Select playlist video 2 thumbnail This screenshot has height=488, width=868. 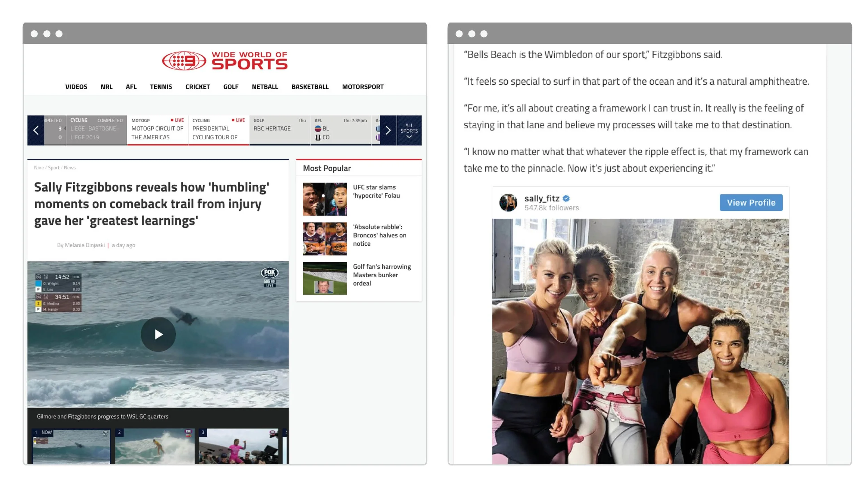pos(155,446)
